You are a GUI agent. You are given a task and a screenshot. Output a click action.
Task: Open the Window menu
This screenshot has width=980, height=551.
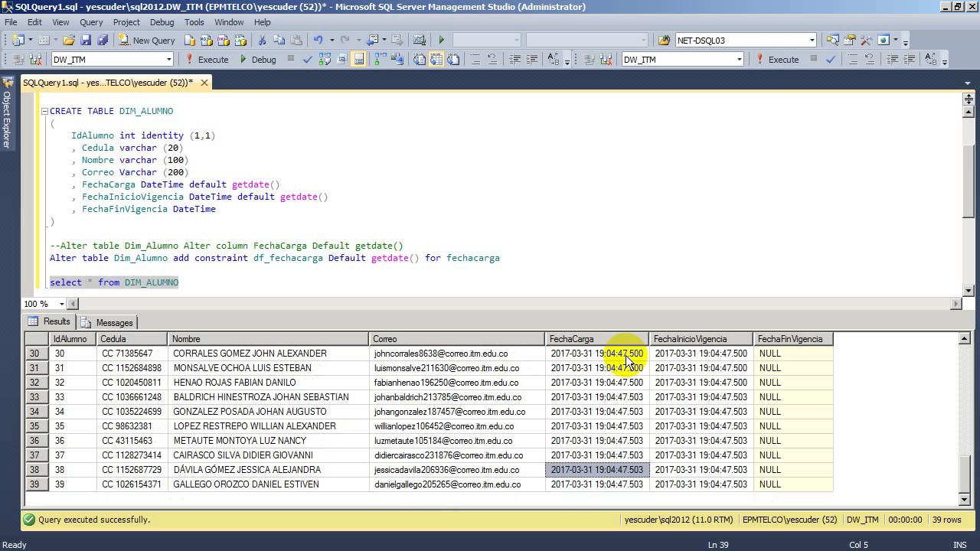(229, 22)
